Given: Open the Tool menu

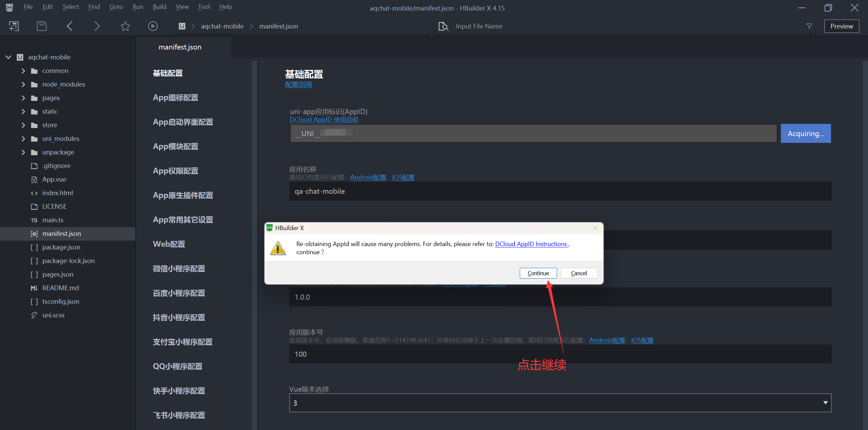Looking at the screenshot, I should (x=204, y=7).
